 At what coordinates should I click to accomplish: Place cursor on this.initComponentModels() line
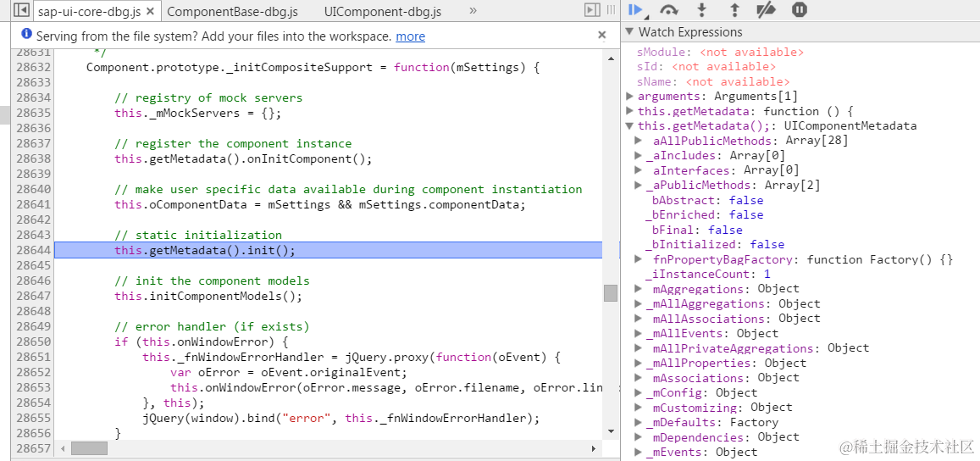208,296
